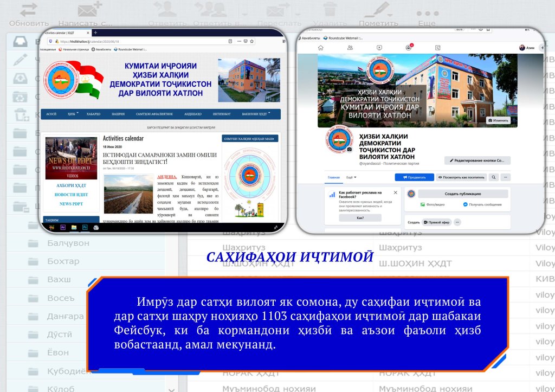Expand the ВАКИЛОНИ ҲХДТ menu dropdown
The height and width of the screenshot is (392, 555).
tap(255, 114)
